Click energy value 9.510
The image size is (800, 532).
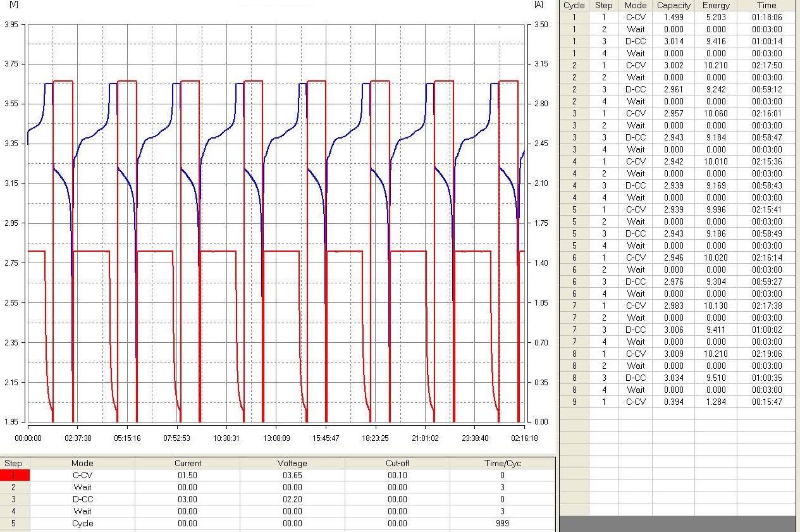pyautogui.click(x=716, y=378)
